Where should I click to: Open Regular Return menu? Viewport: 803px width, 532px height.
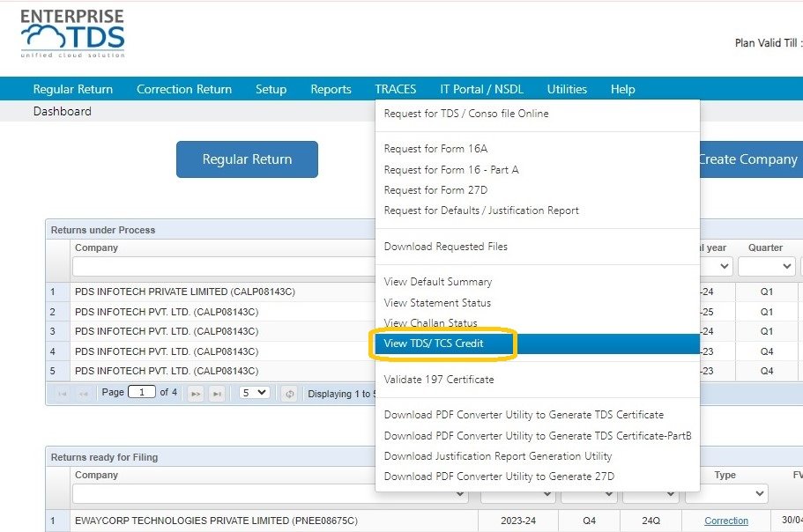tap(73, 89)
